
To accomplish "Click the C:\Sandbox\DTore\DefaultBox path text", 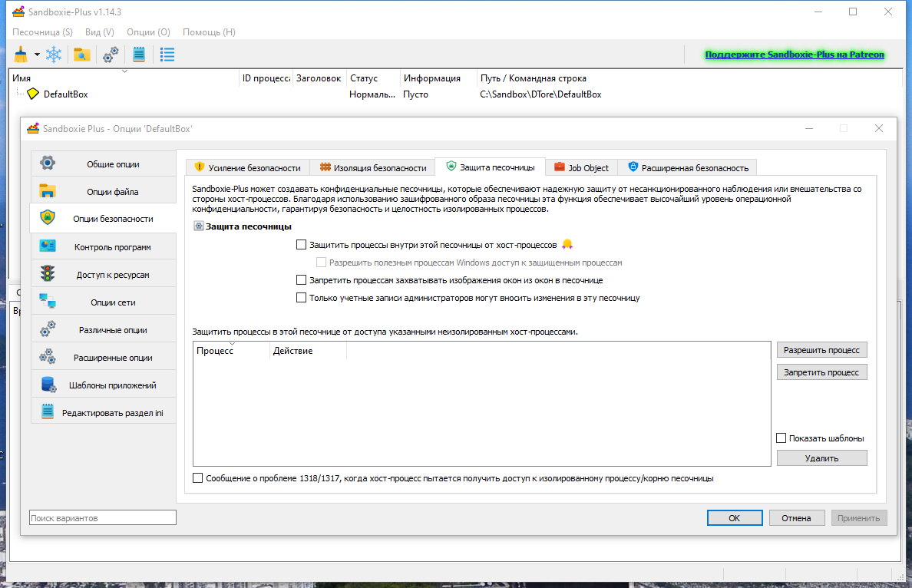I will (x=540, y=94).
